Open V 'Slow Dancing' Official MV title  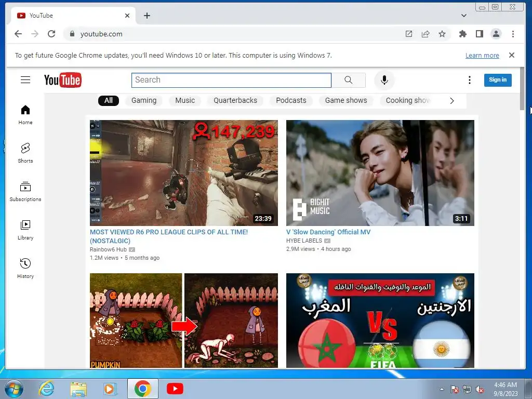pyautogui.click(x=328, y=232)
